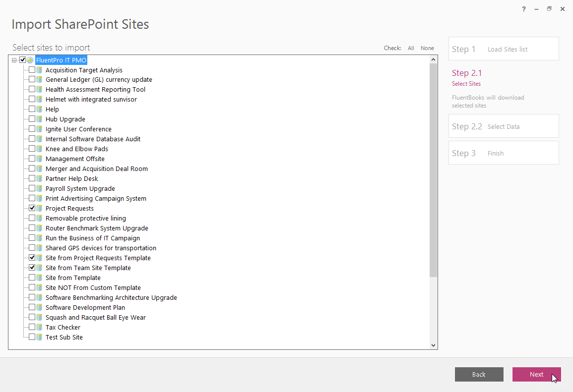The height and width of the screenshot is (392, 573).
Task: Go to Step 1 Load Sites list
Action: coord(504,49)
